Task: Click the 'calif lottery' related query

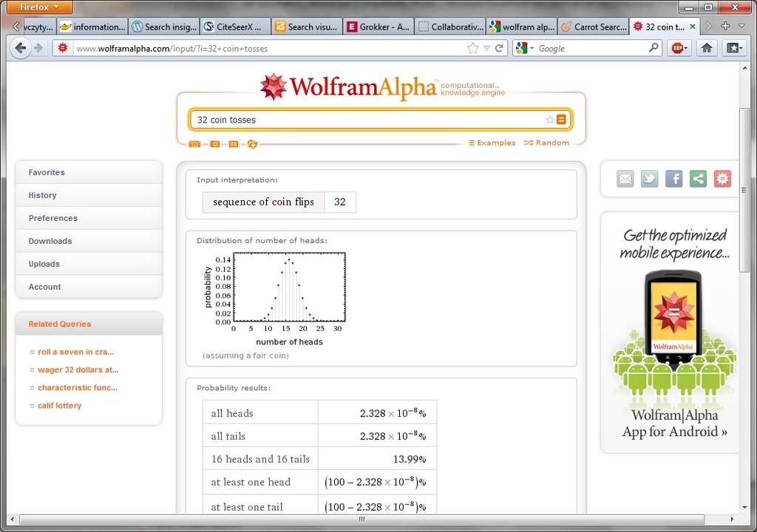Action: coord(59,406)
